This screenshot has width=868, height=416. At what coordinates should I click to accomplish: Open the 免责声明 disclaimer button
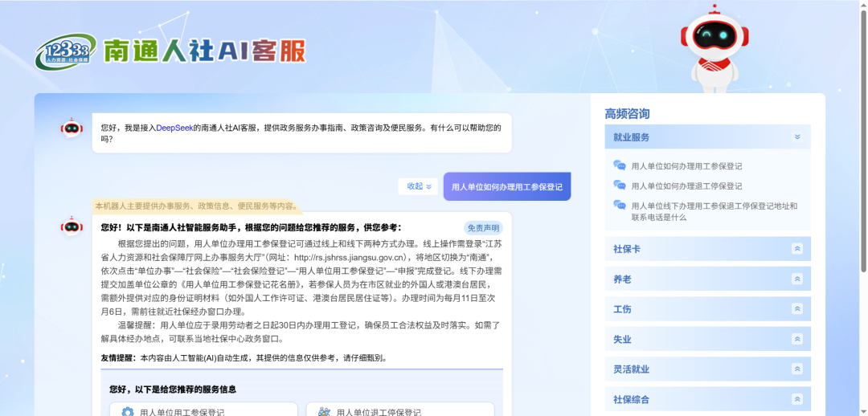coord(483,228)
